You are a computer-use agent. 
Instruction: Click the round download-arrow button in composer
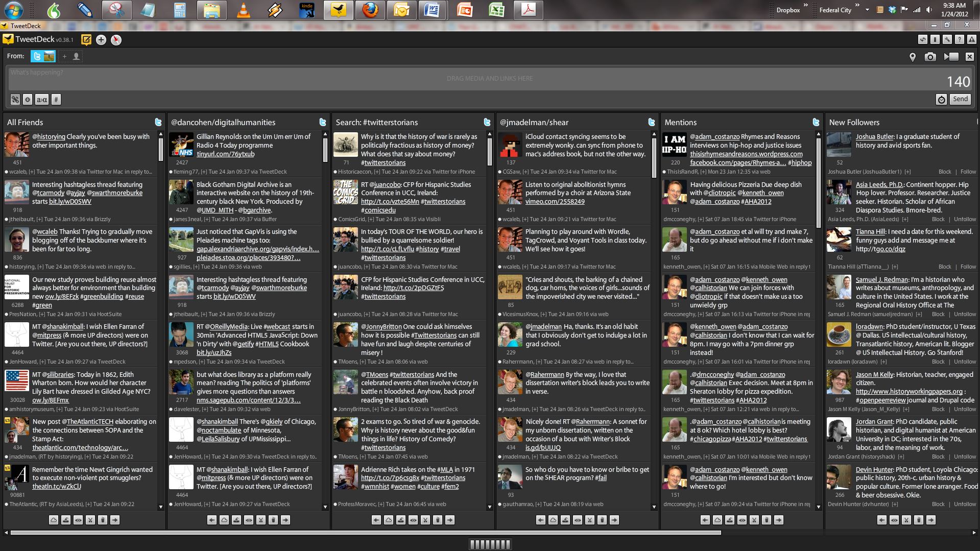28,100
